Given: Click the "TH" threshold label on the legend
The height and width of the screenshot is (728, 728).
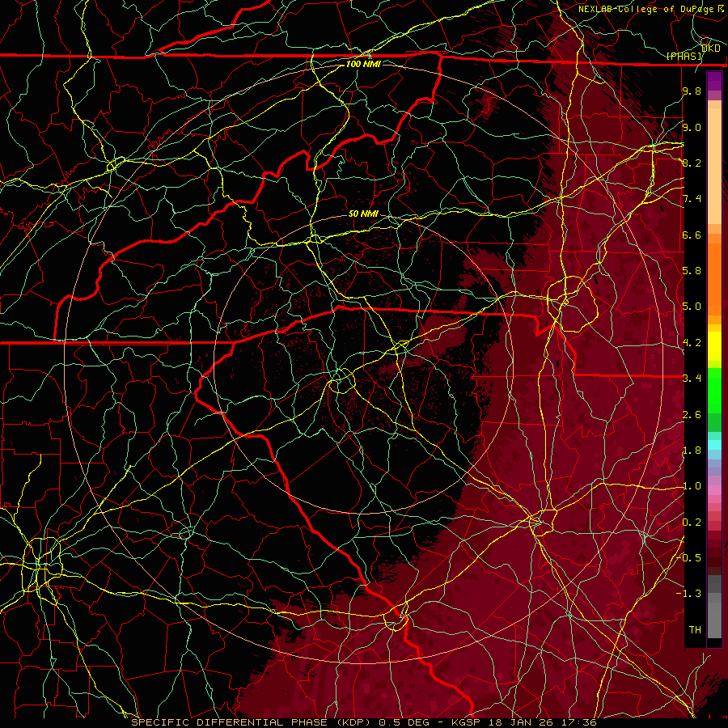Looking at the screenshot, I should pos(695,629).
